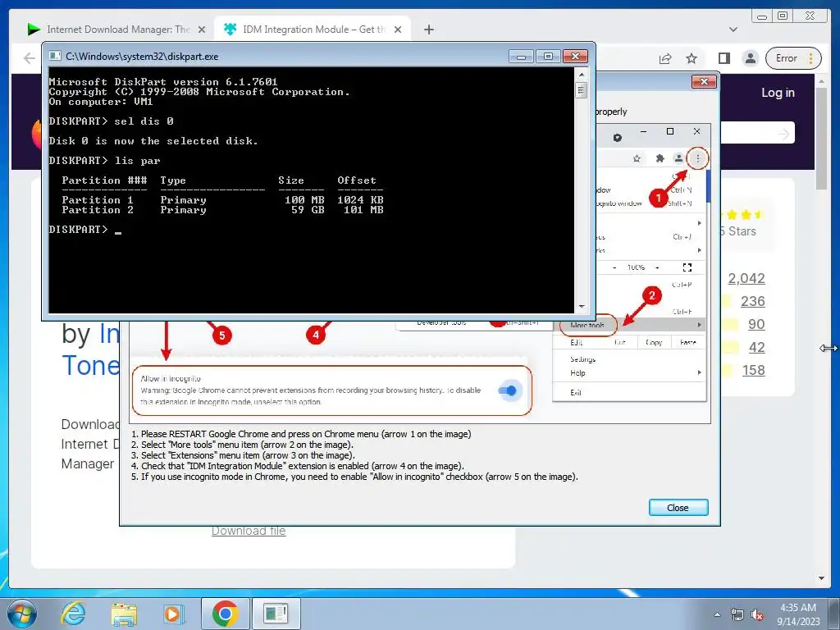The height and width of the screenshot is (630, 840).
Task: Go back with the Chrome back arrow
Action: 30,58
